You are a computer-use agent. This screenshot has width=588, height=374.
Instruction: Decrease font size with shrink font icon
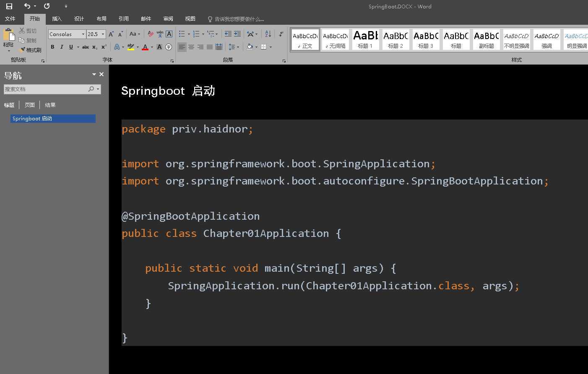click(x=120, y=34)
